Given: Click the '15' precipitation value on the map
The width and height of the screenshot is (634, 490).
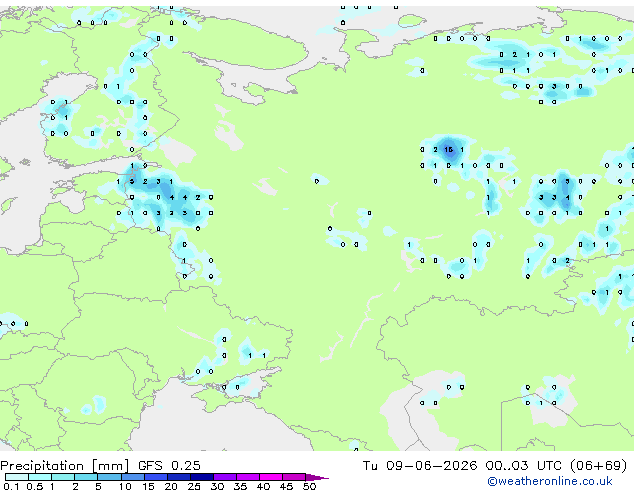Looking at the screenshot, I should point(448,150).
